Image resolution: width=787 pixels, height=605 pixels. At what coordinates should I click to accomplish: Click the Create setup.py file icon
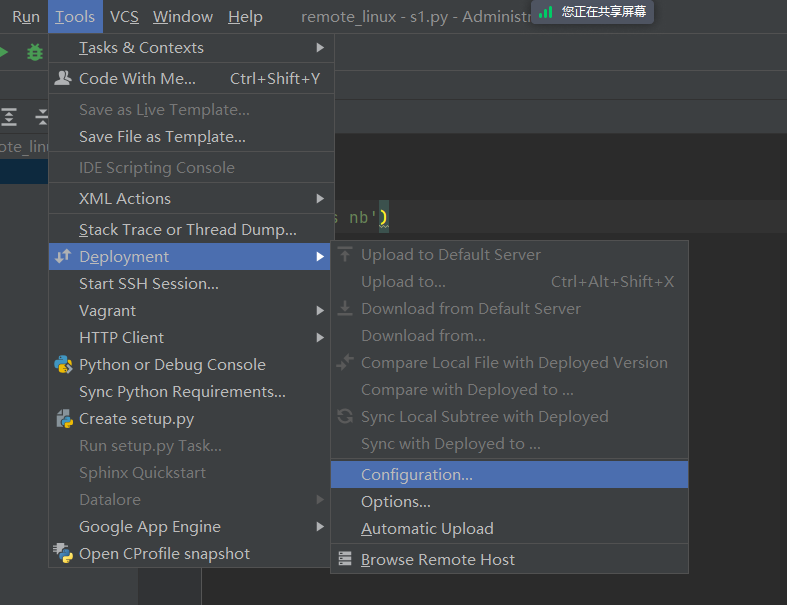[64, 419]
